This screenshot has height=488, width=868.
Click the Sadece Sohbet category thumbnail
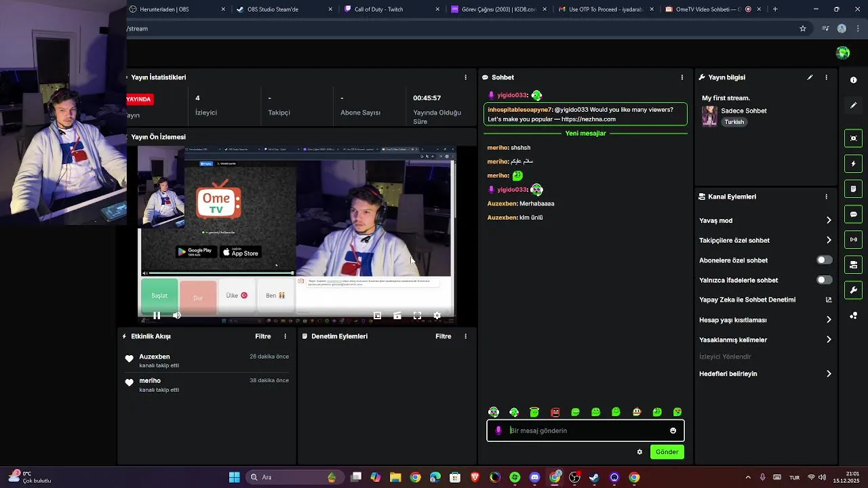tap(709, 115)
